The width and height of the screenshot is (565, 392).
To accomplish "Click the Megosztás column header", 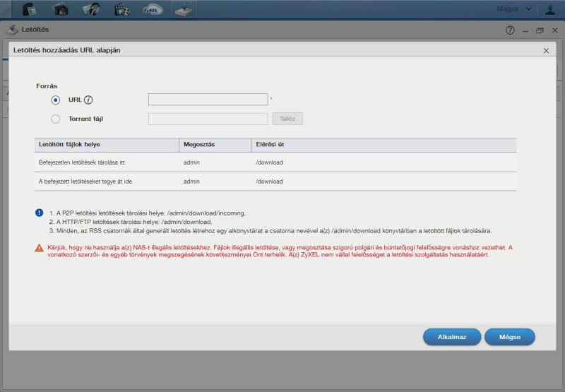I will 215,145.
